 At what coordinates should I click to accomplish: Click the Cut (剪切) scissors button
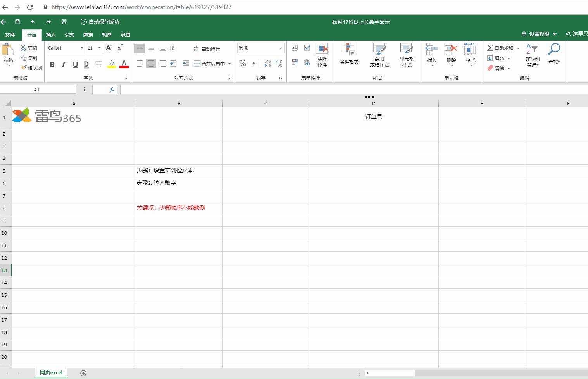[29, 48]
